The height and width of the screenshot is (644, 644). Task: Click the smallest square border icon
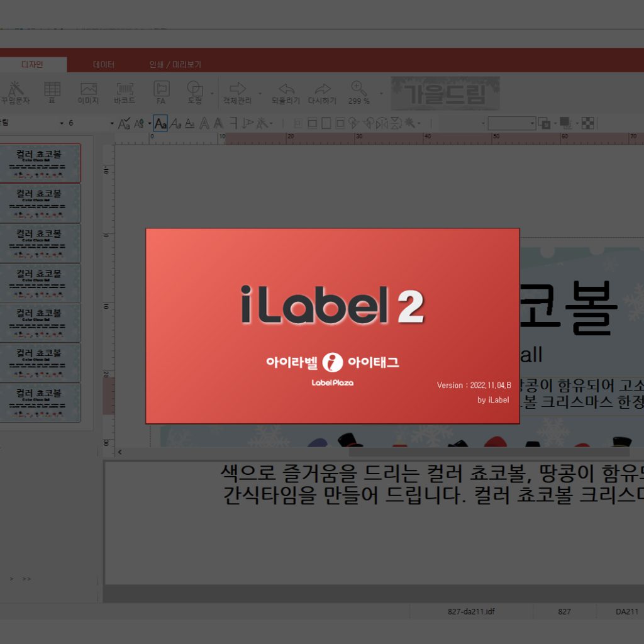click(298, 123)
